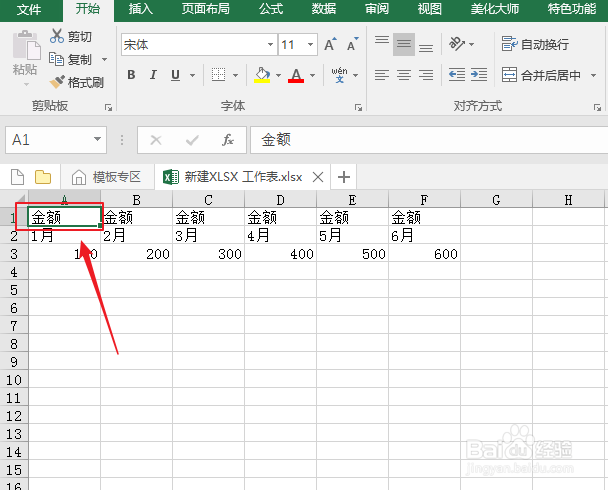
Task: Toggle italic formatting
Action: [154, 74]
